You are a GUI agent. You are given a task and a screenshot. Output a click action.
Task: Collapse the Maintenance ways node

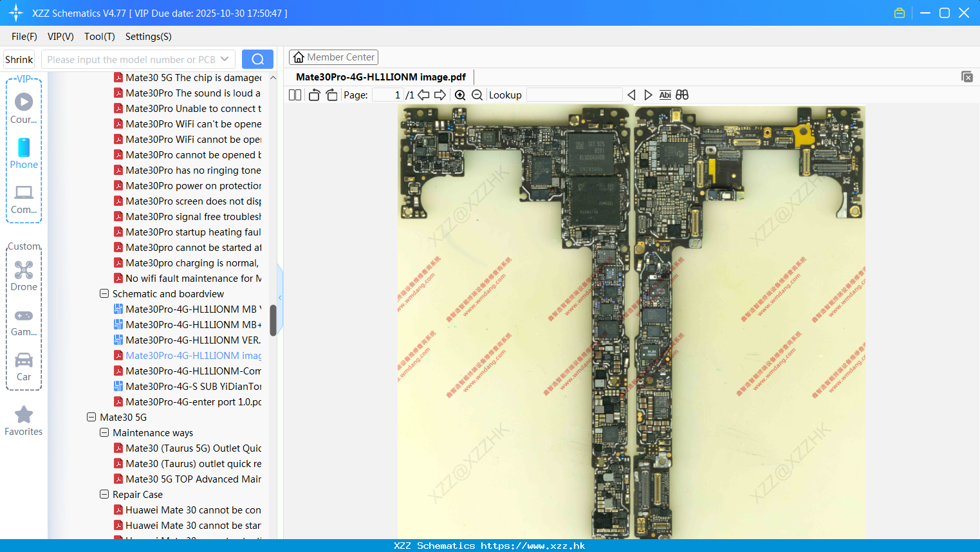pos(104,432)
